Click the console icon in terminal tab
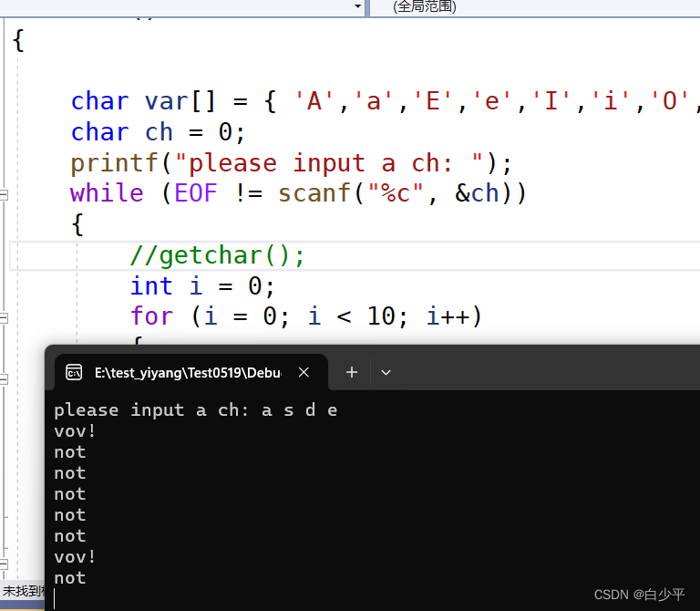 click(x=74, y=372)
